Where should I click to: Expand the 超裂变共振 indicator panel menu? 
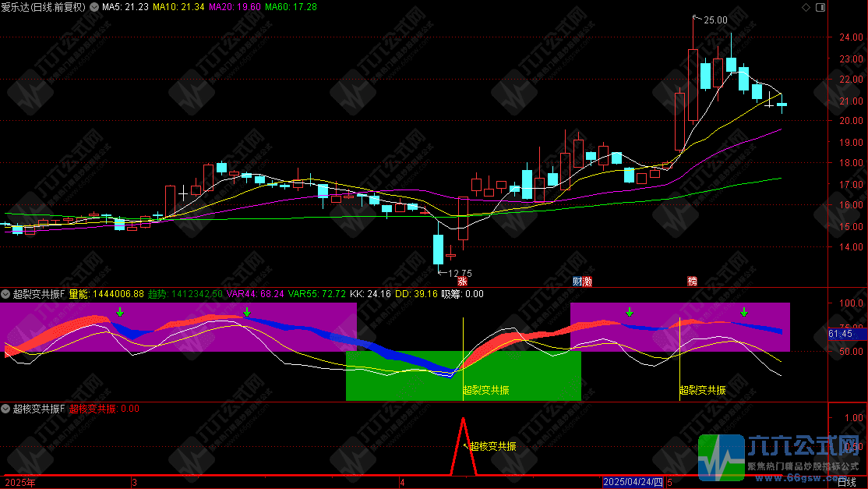click(x=6, y=294)
